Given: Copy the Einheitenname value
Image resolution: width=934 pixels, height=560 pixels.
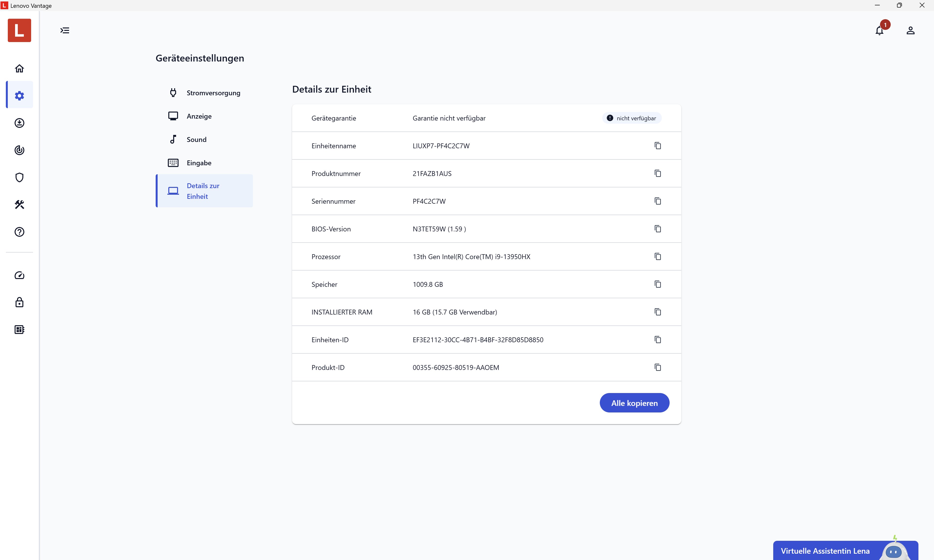Looking at the screenshot, I should [x=658, y=146].
